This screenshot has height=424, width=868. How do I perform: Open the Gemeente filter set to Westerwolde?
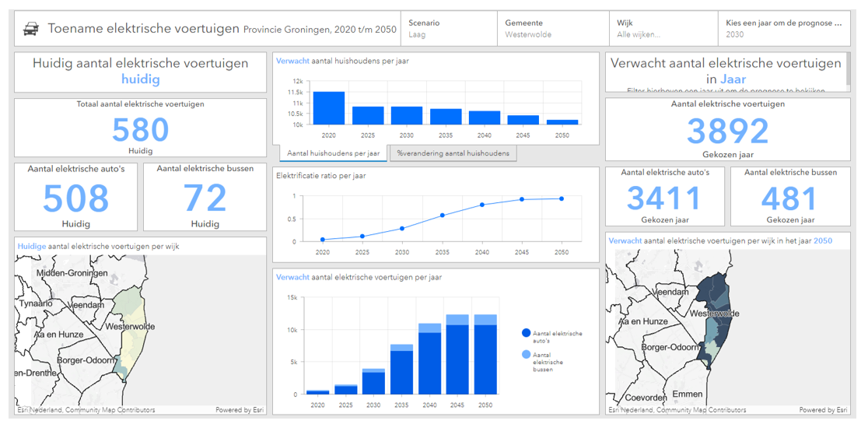tap(553, 29)
